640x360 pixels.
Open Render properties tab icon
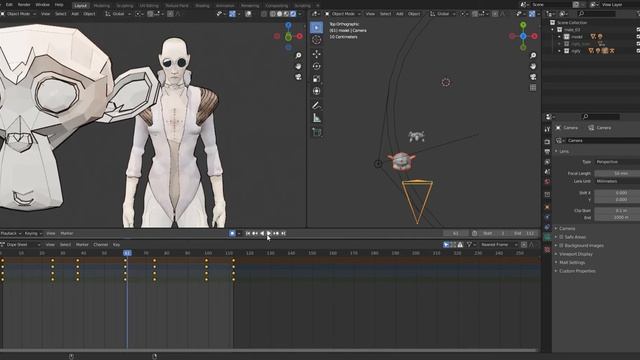547,142
